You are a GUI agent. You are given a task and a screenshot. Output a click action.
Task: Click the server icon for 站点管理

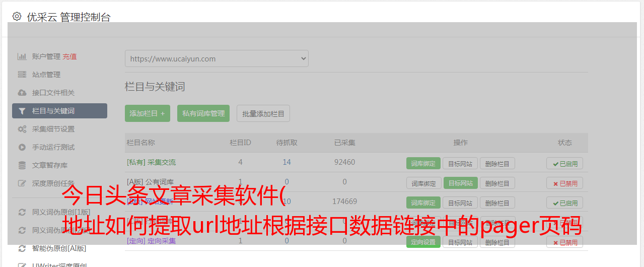22,75
